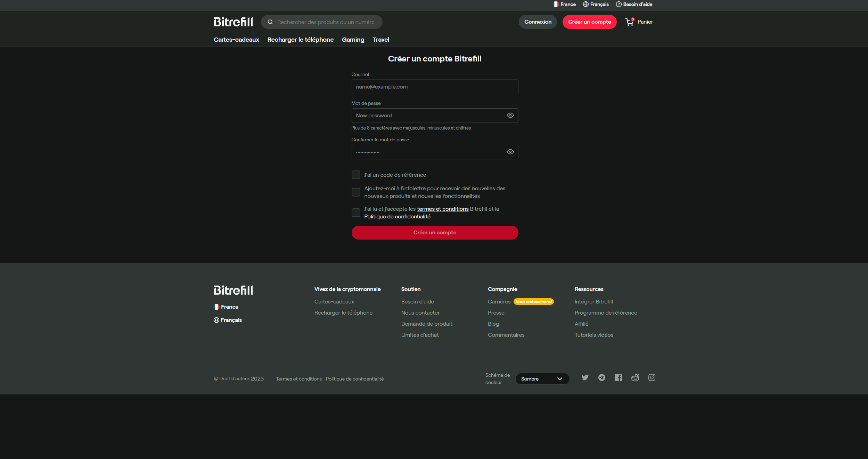Screen dimensions: 868x459
Task: Open the France country selector in top bar
Action: 565,4
